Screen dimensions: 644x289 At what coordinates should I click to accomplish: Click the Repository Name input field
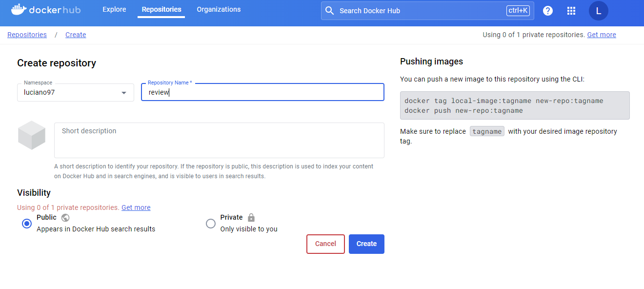(262, 92)
